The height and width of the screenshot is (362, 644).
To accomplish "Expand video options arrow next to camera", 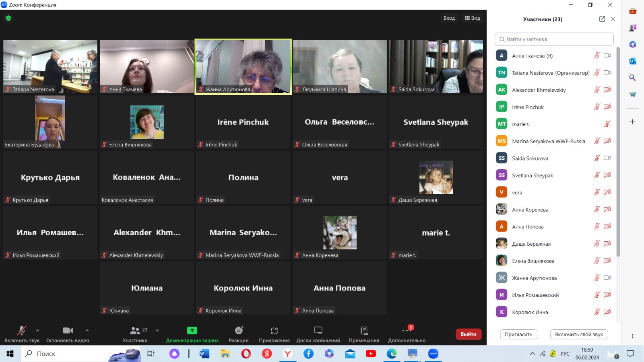I will (x=87, y=330).
